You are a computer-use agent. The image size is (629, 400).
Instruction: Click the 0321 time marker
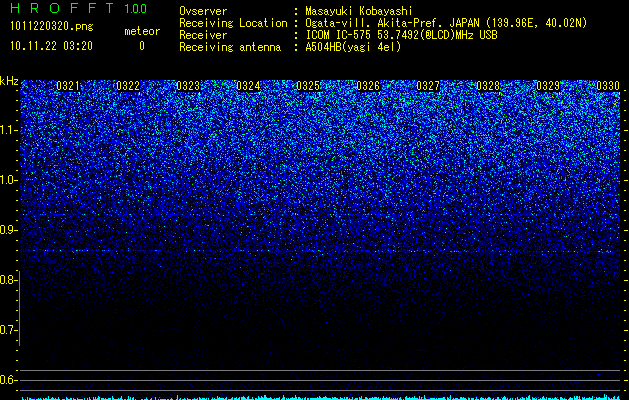(x=68, y=86)
